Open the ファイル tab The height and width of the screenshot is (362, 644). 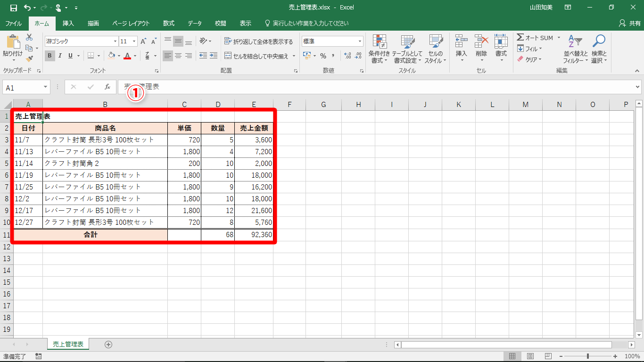(13, 23)
